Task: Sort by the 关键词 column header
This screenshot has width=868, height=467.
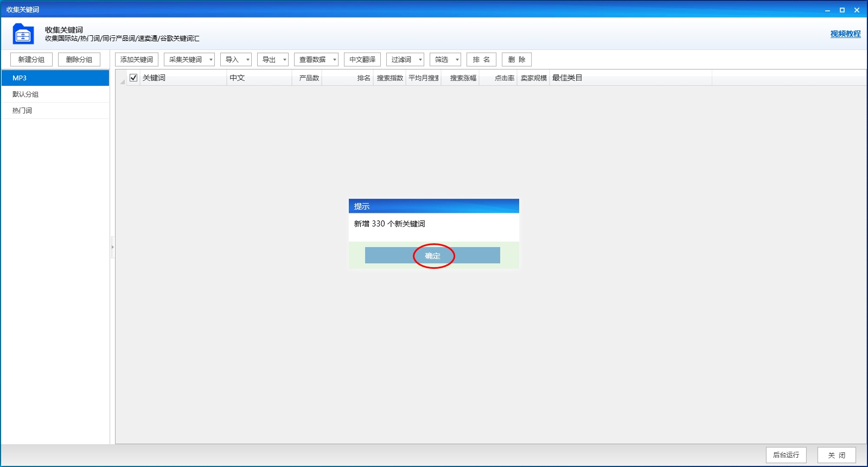Action: click(183, 78)
